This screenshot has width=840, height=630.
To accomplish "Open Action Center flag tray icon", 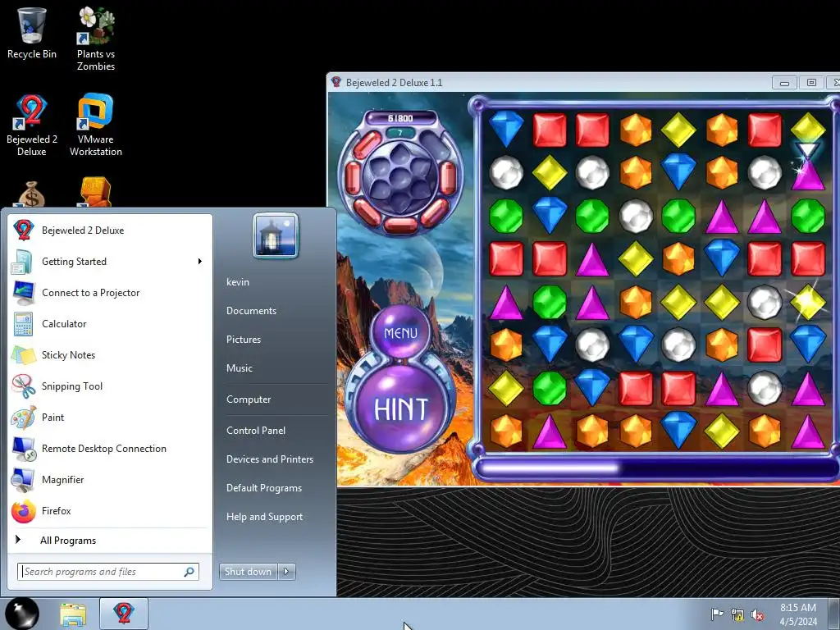I will [x=717, y=614].
